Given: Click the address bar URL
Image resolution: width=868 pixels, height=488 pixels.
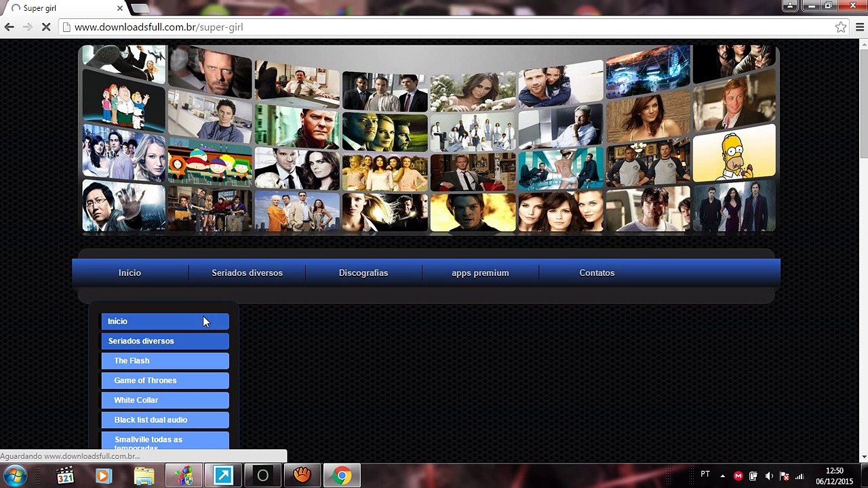Looking at the screenshot, I should point(159,27).
